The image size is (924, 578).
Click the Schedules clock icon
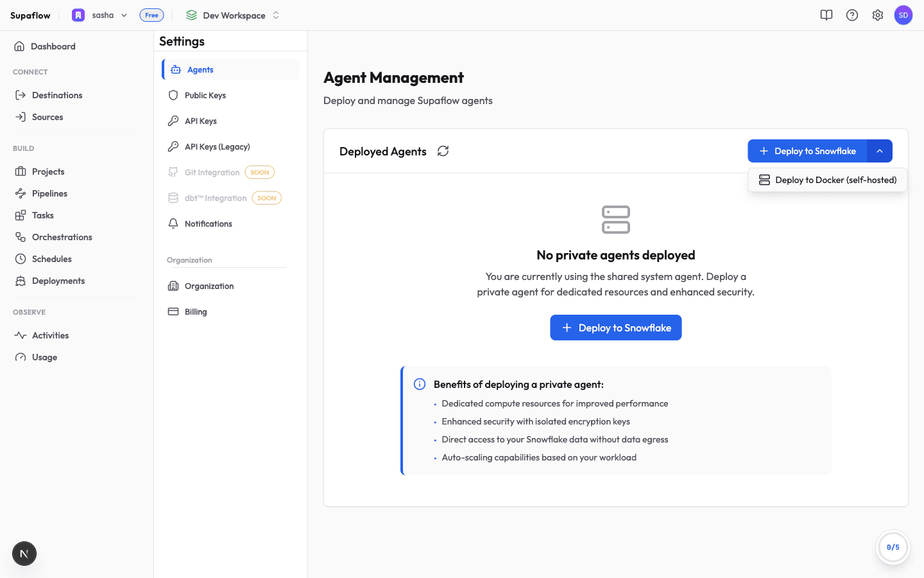(x=21, y=259)
